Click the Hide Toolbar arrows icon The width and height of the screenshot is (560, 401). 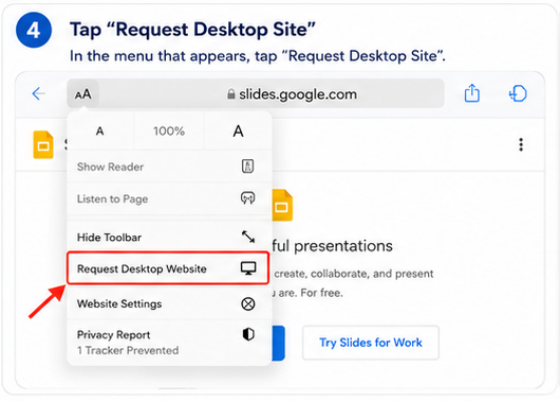coord(248,236)
